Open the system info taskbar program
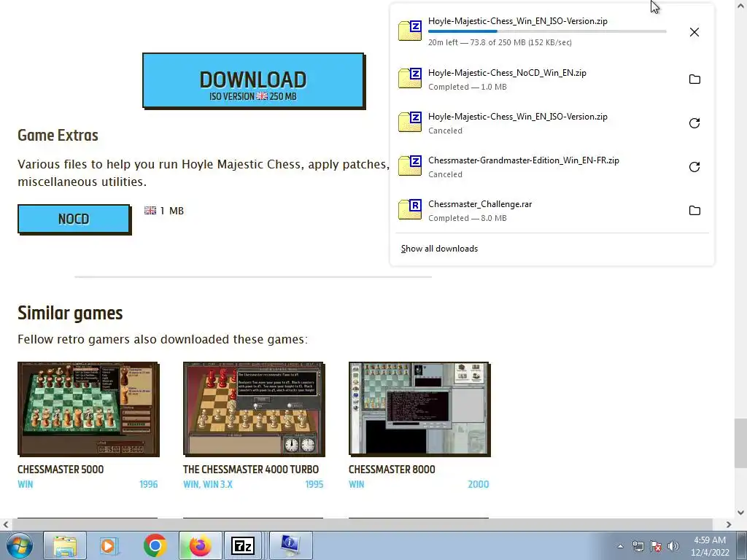This screenshot has height=560, width=747. click(290, 545)
